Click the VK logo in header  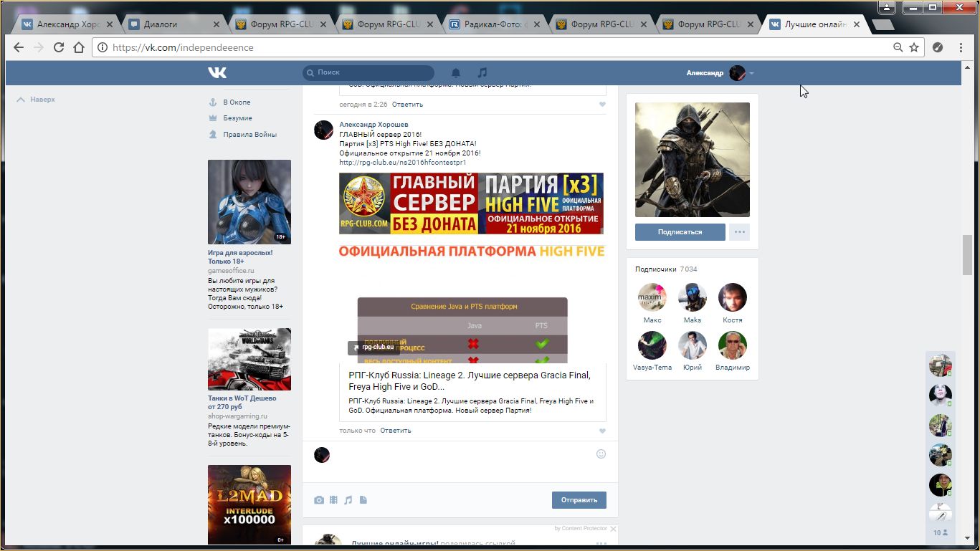click(x=217, y=72)
